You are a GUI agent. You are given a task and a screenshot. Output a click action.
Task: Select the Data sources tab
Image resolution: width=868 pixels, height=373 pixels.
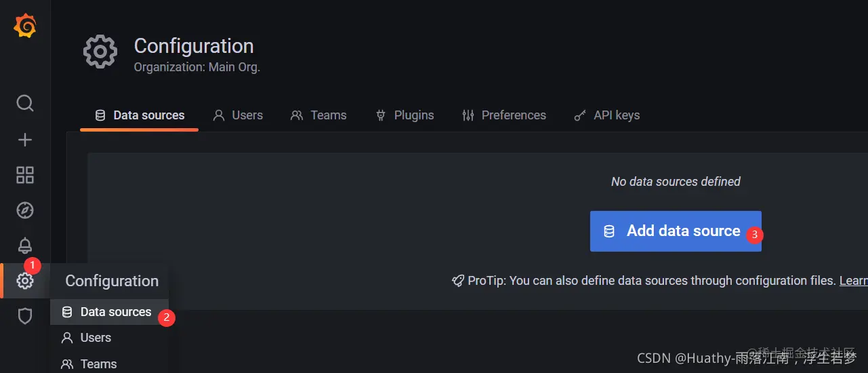[x=140, y=115]
